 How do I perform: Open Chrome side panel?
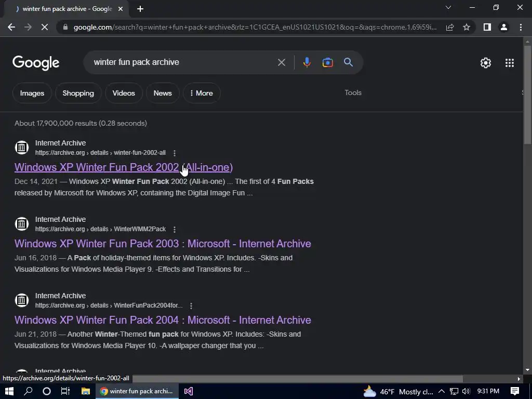tap(487, 27)
